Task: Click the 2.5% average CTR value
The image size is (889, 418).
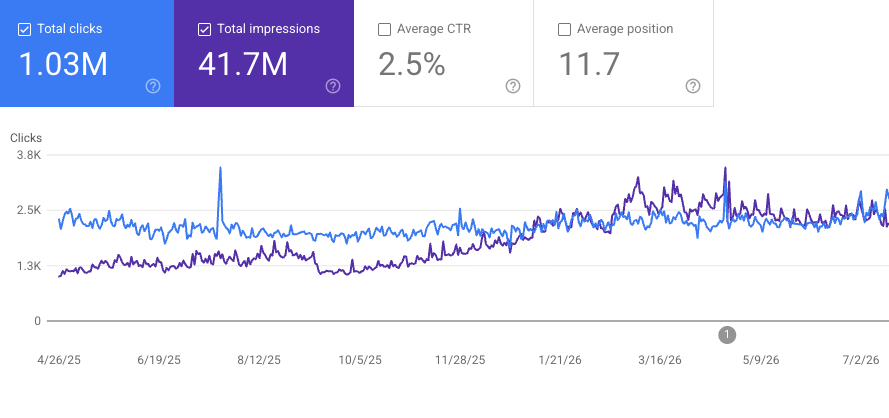Action: [412, 64]
